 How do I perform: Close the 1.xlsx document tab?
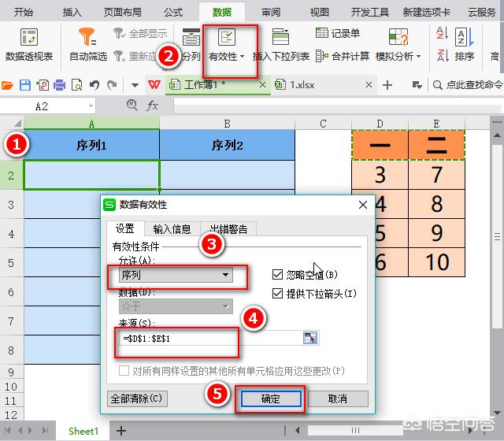(369, 85)
